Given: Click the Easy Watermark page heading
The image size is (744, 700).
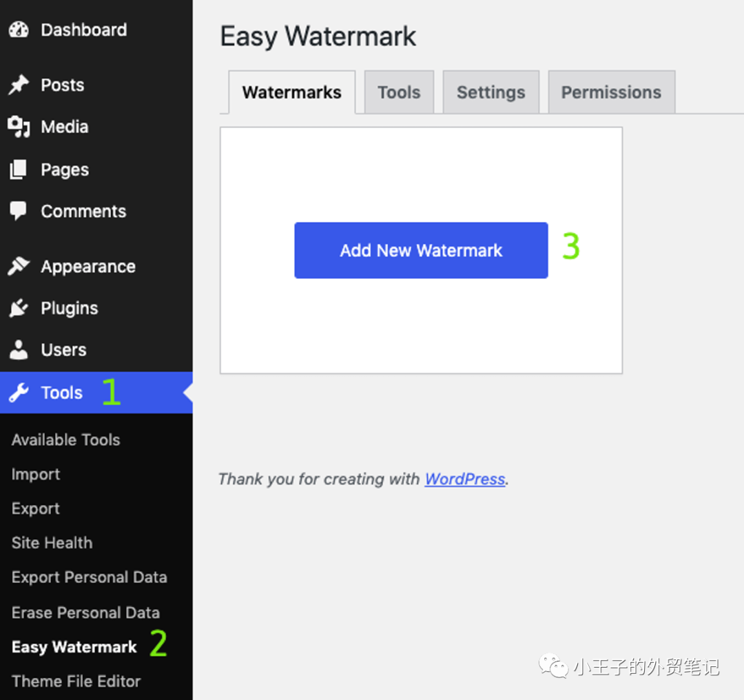Looking at the screenshot, I should [x=318, y=37].
